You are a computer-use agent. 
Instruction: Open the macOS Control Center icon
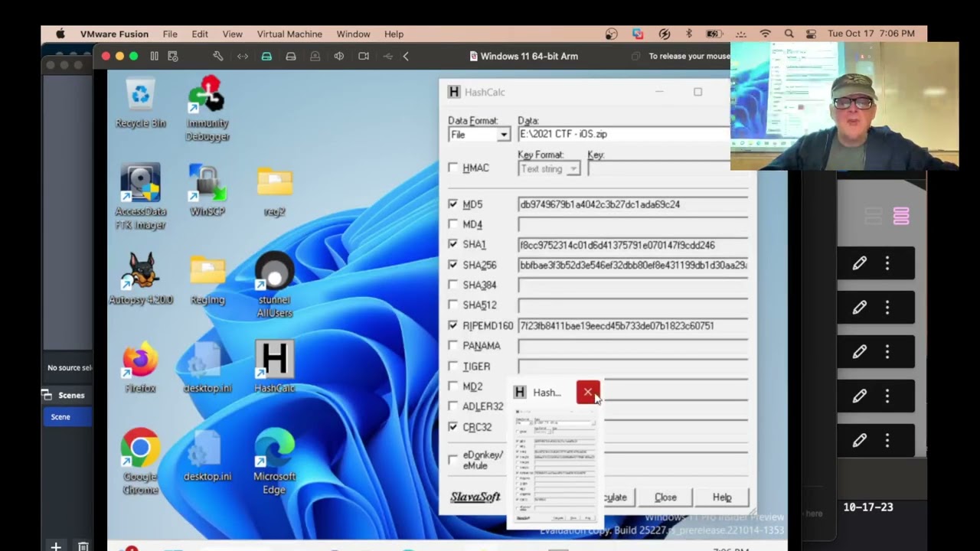tap(812, 34)
